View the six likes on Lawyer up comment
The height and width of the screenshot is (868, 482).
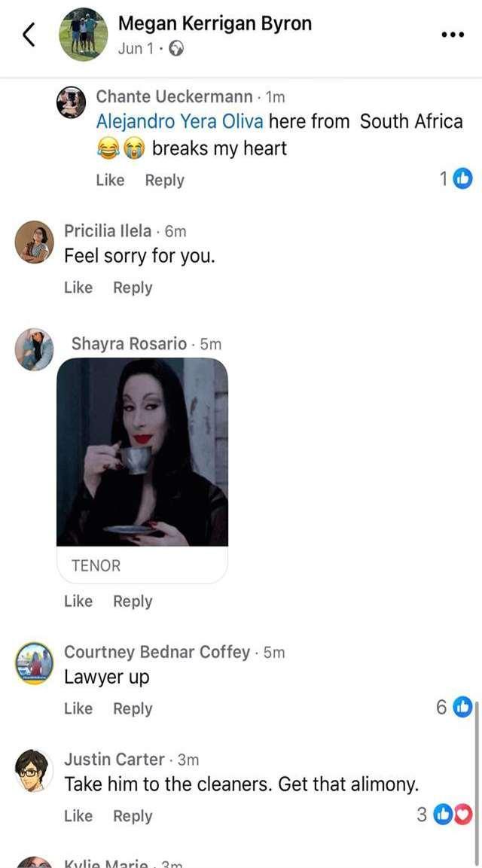(462, 707)
